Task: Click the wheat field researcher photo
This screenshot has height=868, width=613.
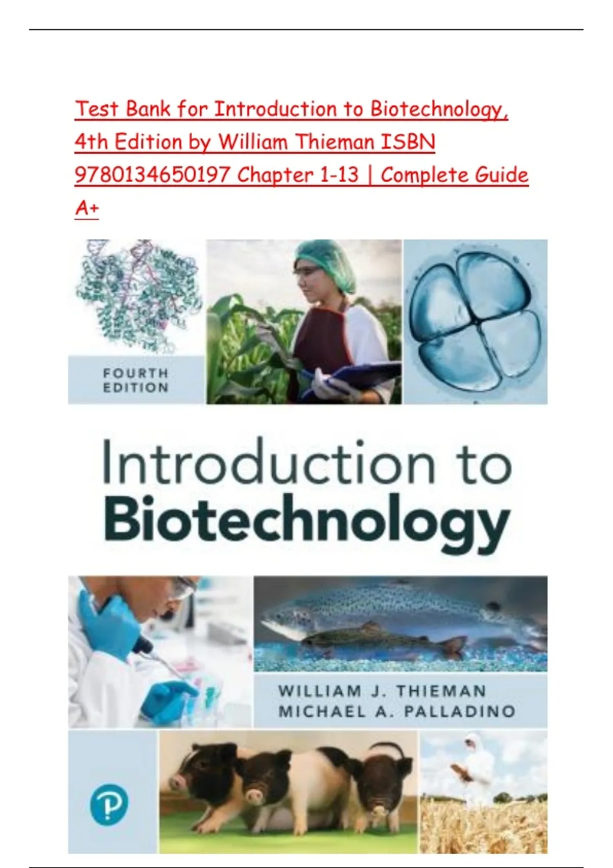Action: coord(483,791)
